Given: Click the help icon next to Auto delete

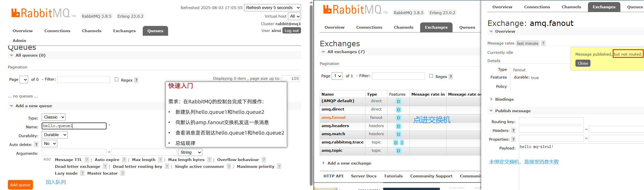Looking at the screenshot, I should point(36,144).
